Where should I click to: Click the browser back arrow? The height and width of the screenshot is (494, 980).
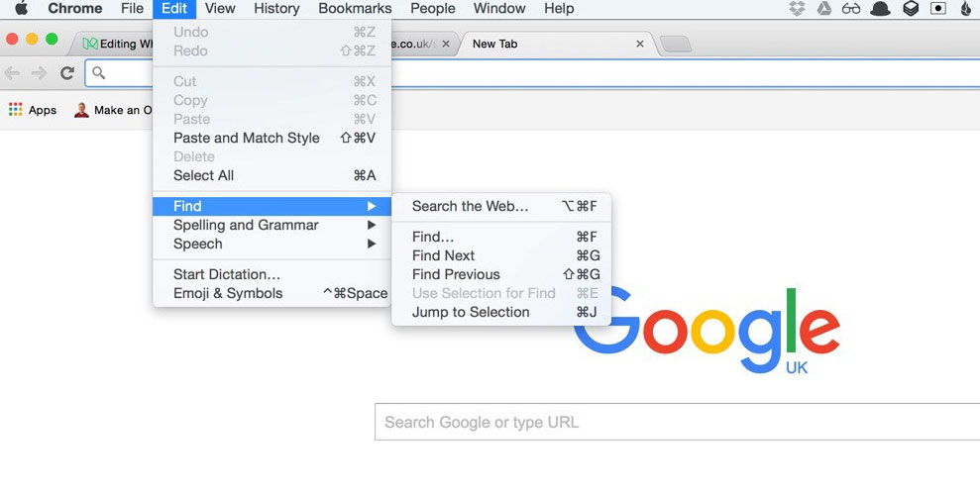(12, 73)
